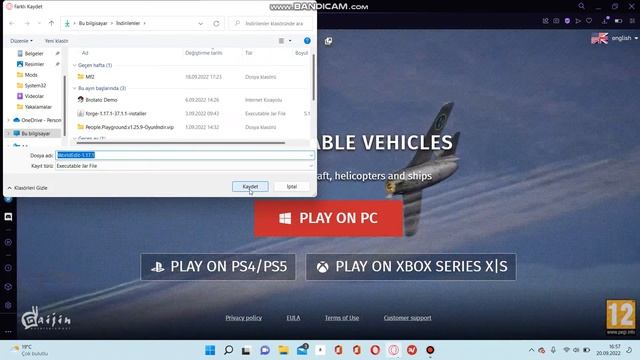The width and height of the screenshot is (640, 360).
Task: Click the battery saver icon in browser toolbar
Action: (x=618, y=20)
